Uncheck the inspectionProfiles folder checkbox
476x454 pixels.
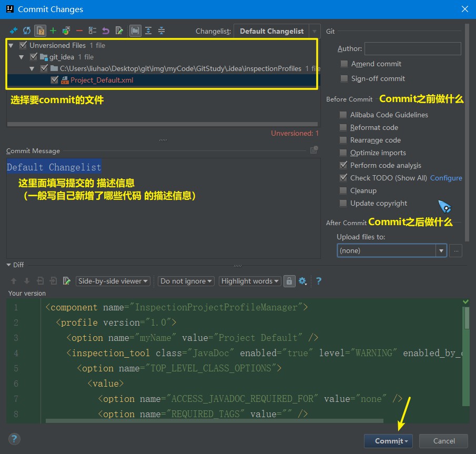(x=44, y=68)
